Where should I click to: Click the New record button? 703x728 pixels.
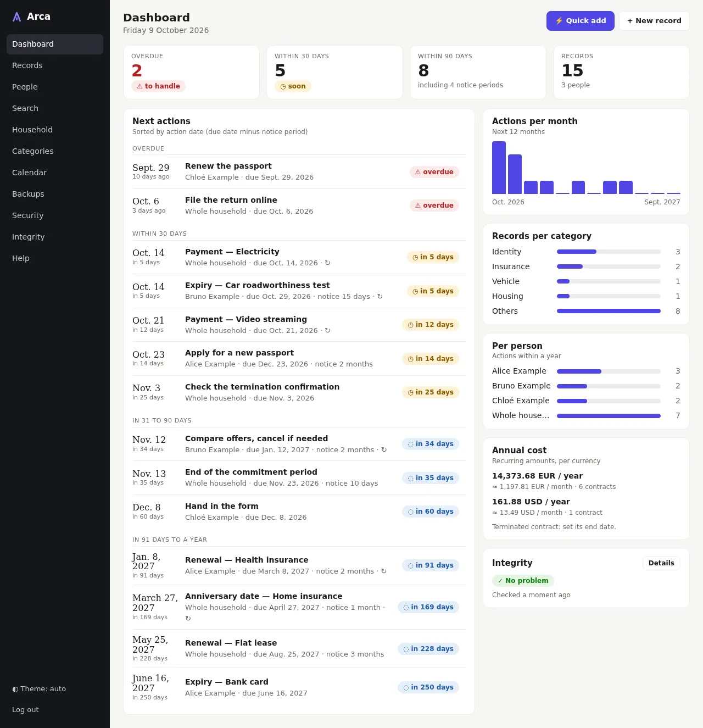pos(654,21)
